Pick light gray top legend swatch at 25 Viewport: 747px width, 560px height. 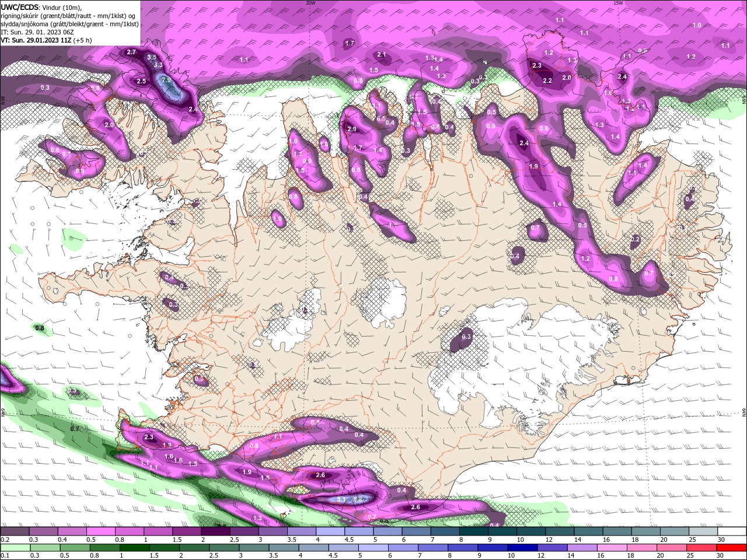(x=704, y=531)
